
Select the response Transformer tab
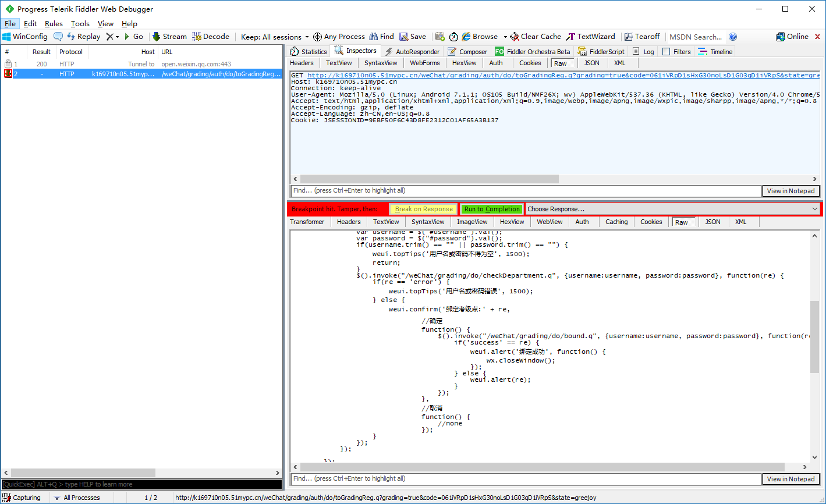307,222
